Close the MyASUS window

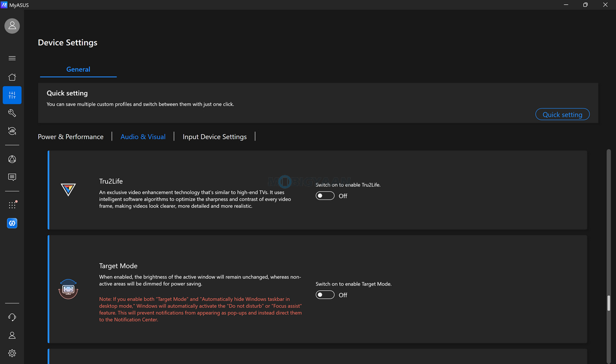(606, 5)
